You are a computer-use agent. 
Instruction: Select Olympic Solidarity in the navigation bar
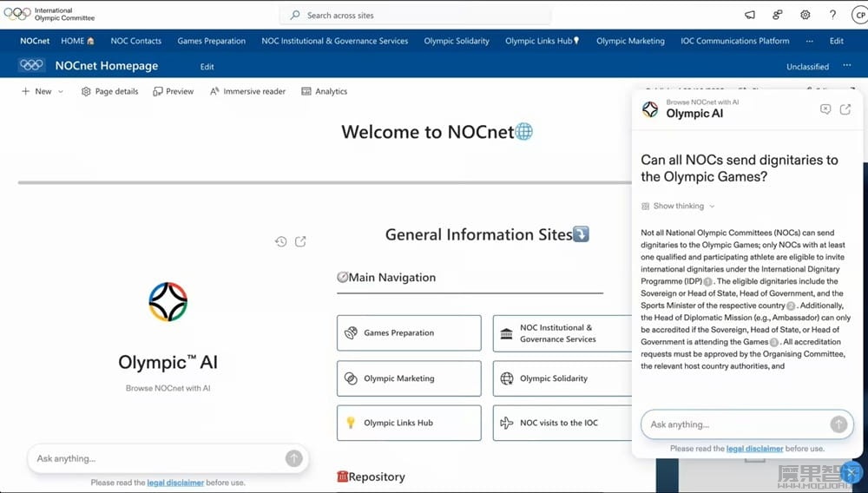tap(457, 41)
